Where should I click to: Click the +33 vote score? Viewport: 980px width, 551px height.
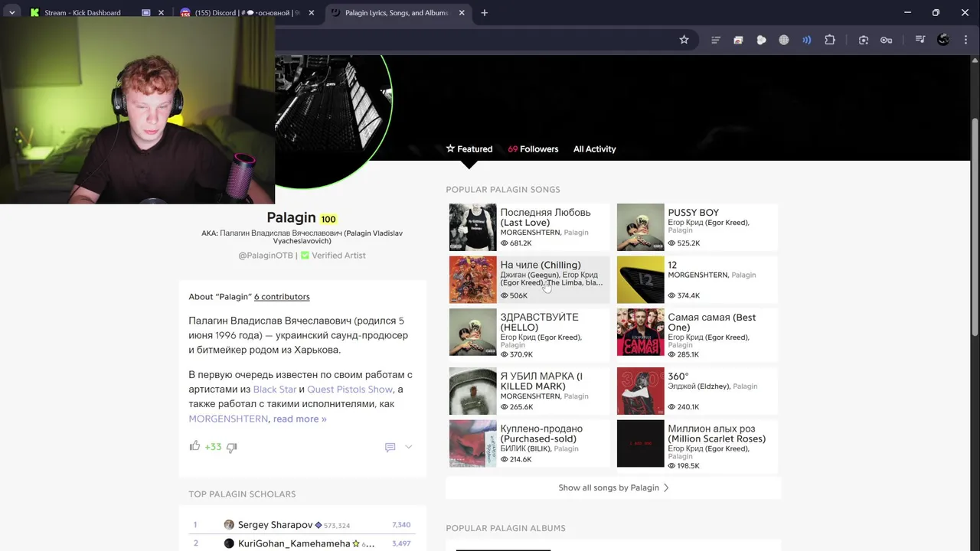[x=213, y=447]
